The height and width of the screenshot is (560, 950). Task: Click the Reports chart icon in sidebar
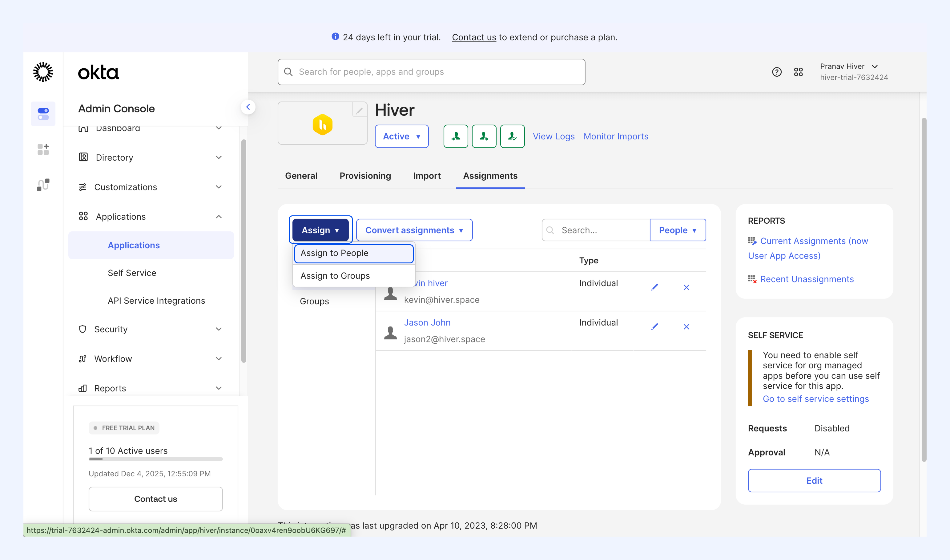tap(82, 388)
